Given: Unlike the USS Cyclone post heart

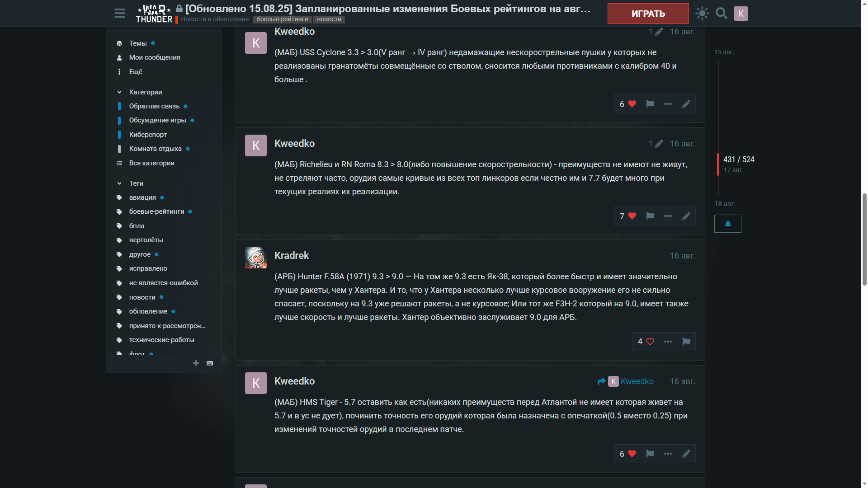Looking at the screenshot, I should pos(628,104).
